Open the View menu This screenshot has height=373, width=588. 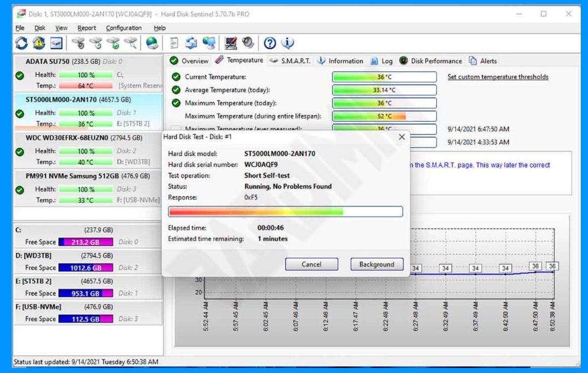61,28
